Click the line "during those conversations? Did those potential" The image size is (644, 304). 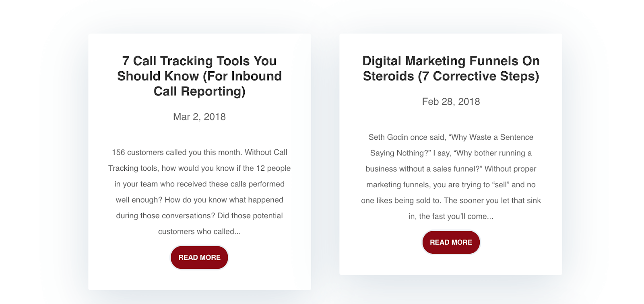point(199,216)
